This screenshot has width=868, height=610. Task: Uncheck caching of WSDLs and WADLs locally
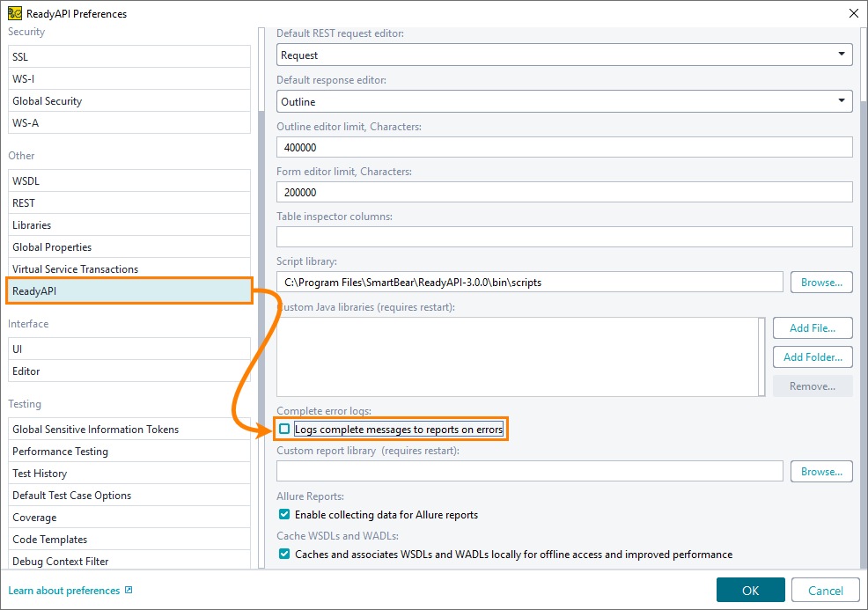click(x=283, y=554)
